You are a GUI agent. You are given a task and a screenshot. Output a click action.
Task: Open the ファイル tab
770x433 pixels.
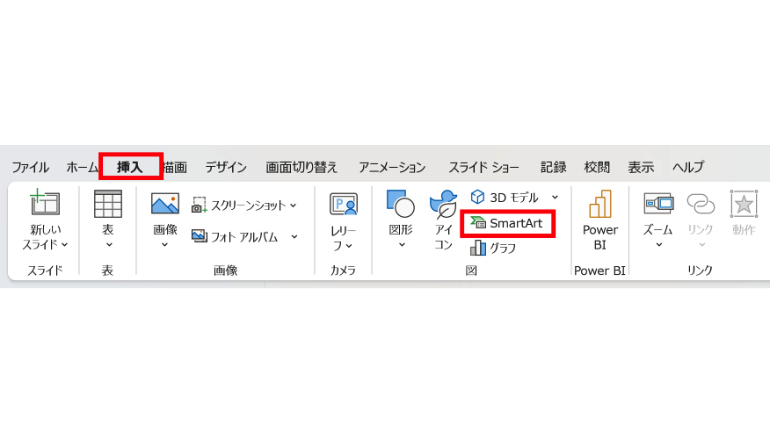tap(30, 167)
